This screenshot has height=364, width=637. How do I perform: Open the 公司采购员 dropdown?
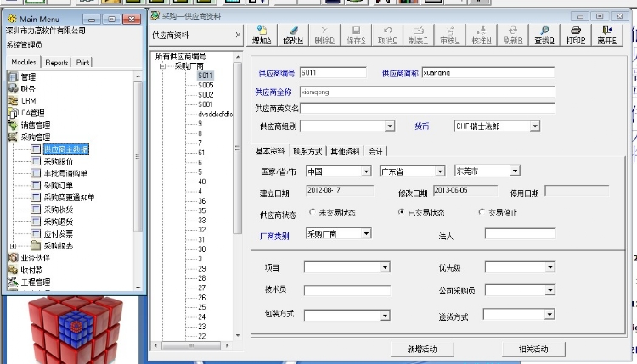click(x=550, y=290)
